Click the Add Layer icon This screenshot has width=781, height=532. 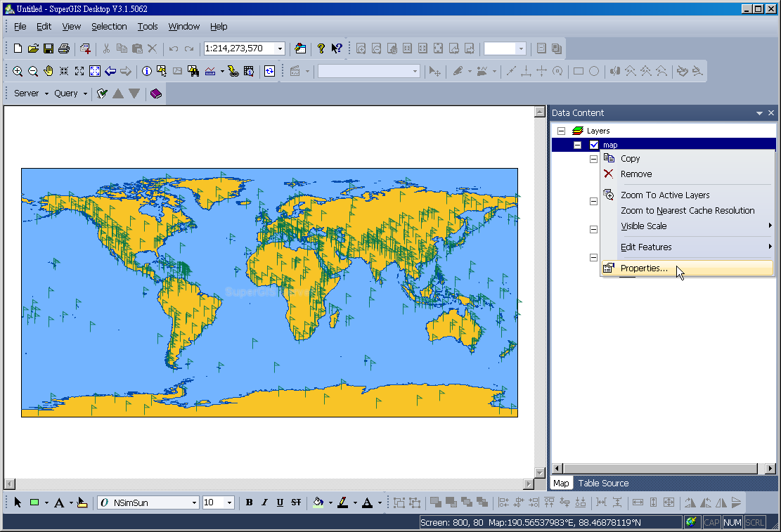[x=85, y=48]
